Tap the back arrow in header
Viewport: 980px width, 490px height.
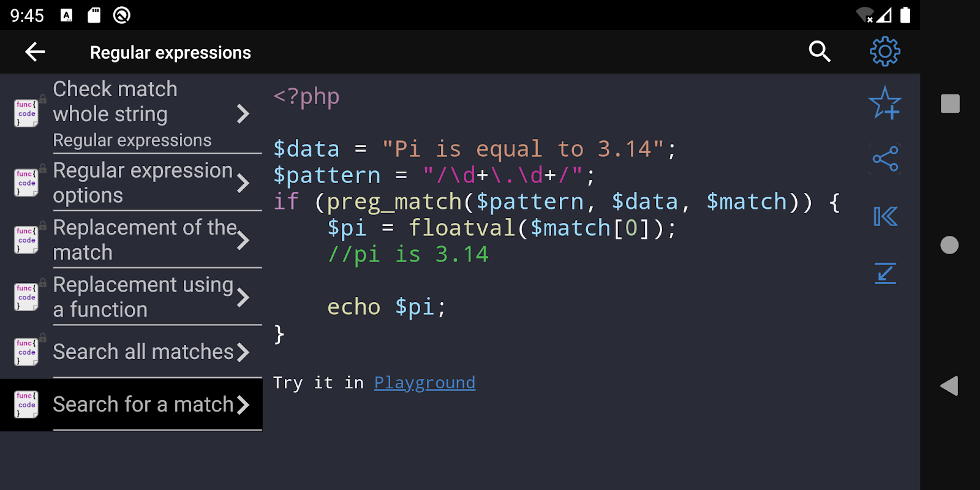coord(35,52)
